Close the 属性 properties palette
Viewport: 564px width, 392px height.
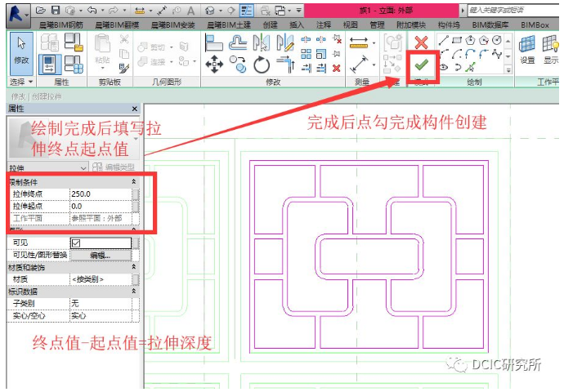coord(135,109)
